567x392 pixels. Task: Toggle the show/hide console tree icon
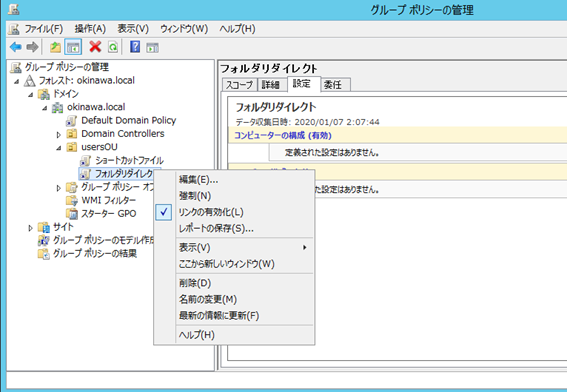[73, 47]
